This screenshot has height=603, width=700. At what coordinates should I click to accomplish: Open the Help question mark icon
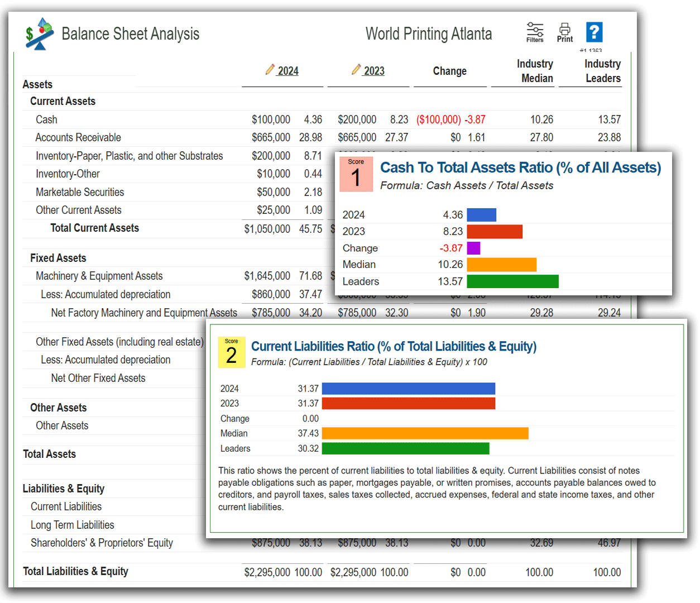593,33
